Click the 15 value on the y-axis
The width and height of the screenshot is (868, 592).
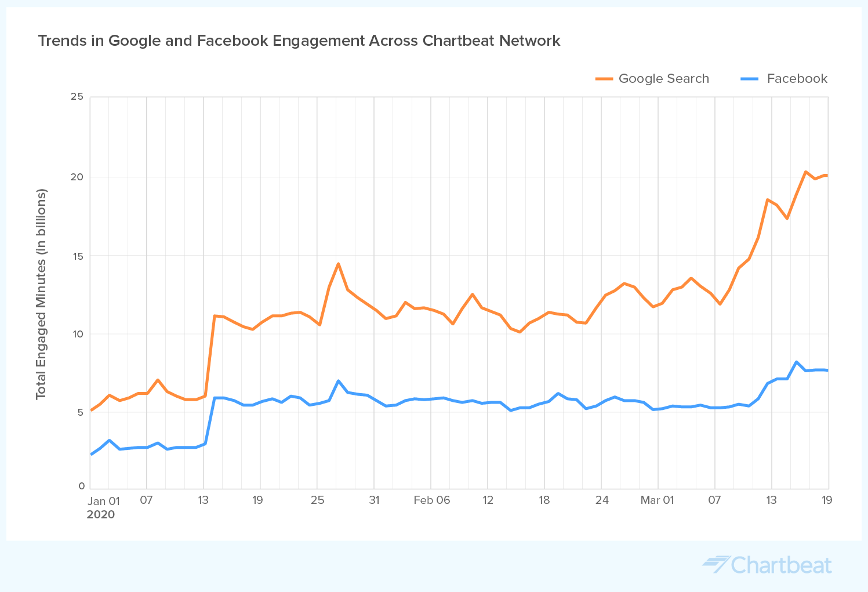[x=78, y=256]
